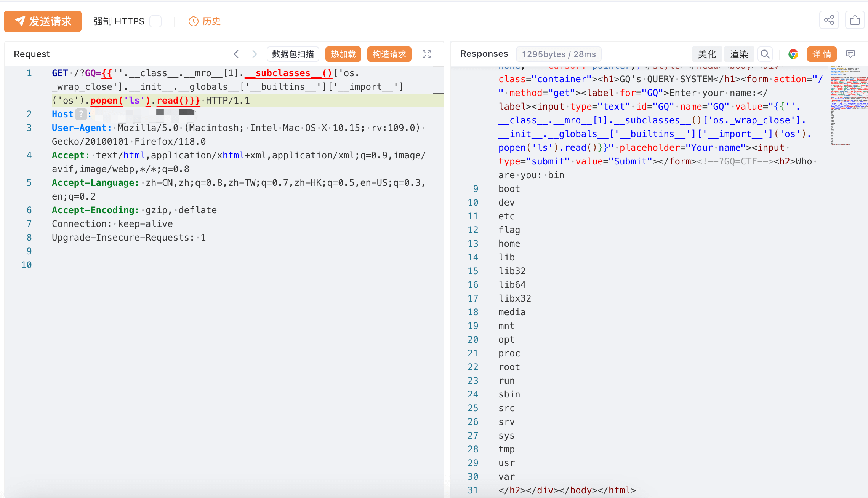Screen dimensions: 868x498
Task: Go to next request with right chevron
Action: pos(255,54)
